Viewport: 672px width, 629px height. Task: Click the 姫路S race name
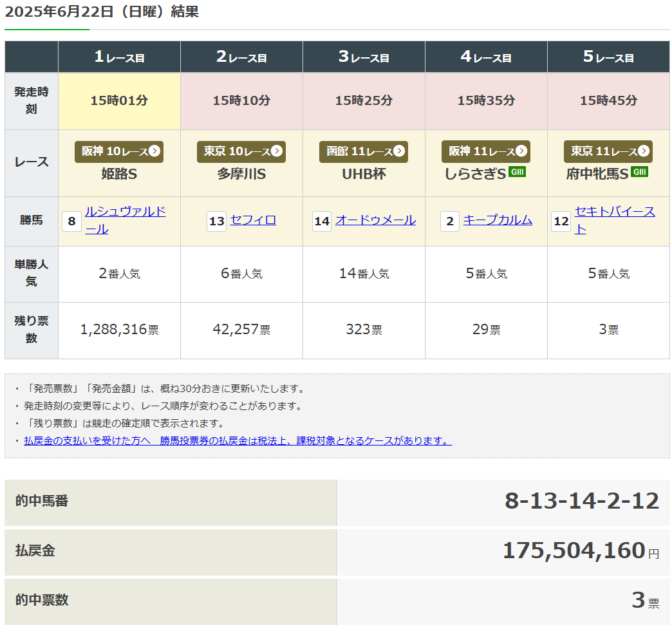[119, 174]
